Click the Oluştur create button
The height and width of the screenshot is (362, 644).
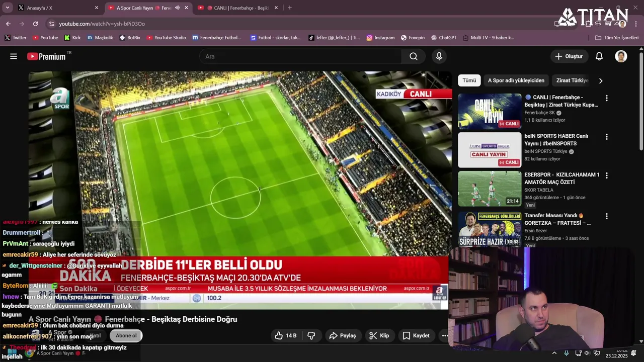click(x=569, y=56)
